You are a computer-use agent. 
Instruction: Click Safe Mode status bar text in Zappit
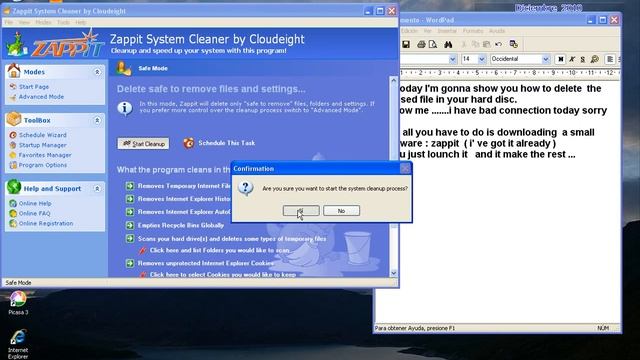(x=18, y=282)
